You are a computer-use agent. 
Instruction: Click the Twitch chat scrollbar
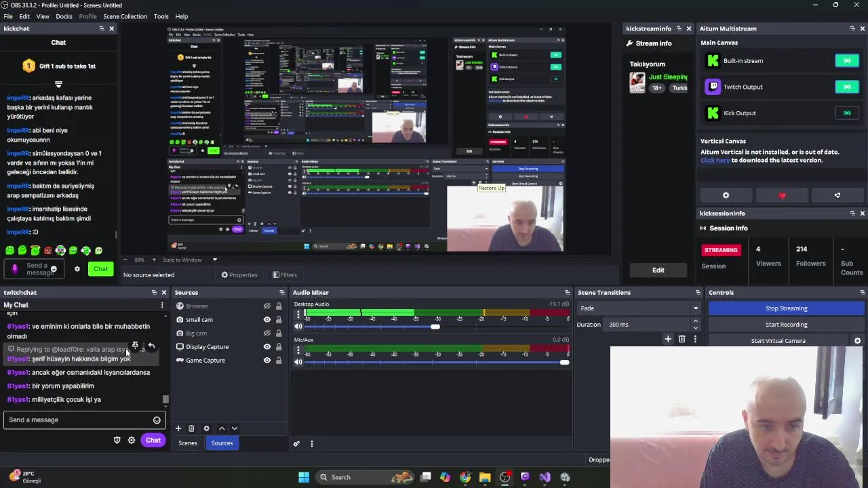pyautogui.click(x=165, y=399)
